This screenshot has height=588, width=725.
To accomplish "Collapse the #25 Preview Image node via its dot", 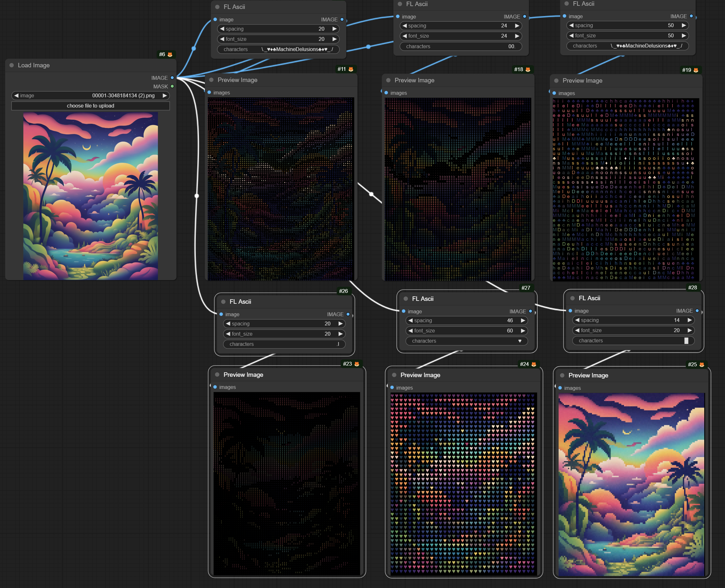I will coord(562,375).
